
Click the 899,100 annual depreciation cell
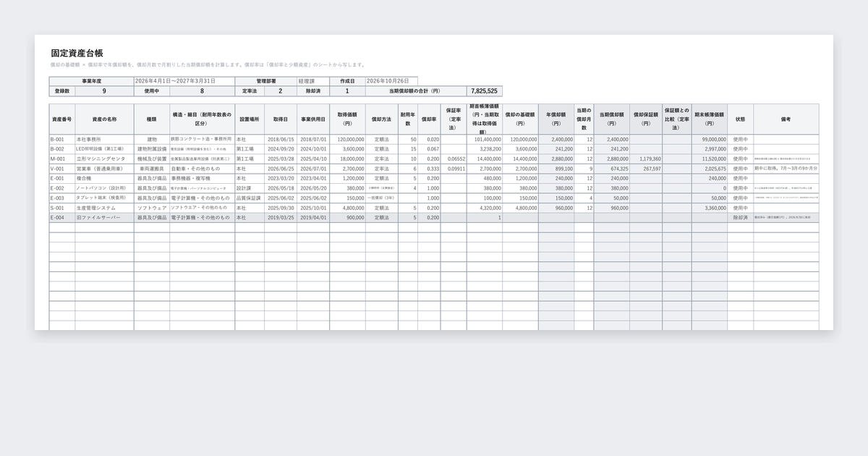pyautogui.click(x=556, y=169)
